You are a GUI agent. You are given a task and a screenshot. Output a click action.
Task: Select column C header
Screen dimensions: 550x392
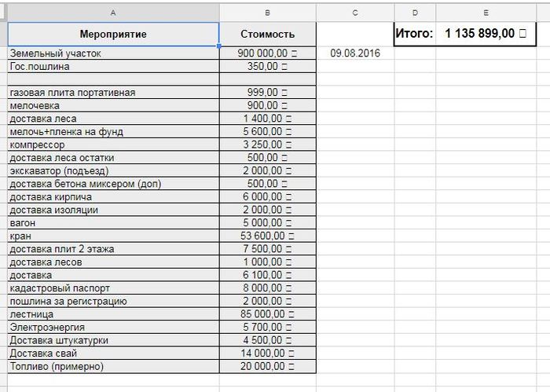(x=355, y=13)
